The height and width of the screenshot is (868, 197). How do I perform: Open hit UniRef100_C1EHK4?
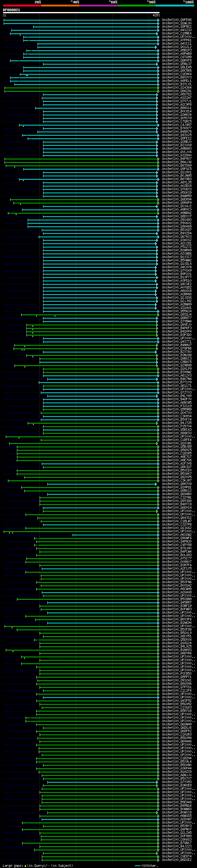click(x=176, y=74)
